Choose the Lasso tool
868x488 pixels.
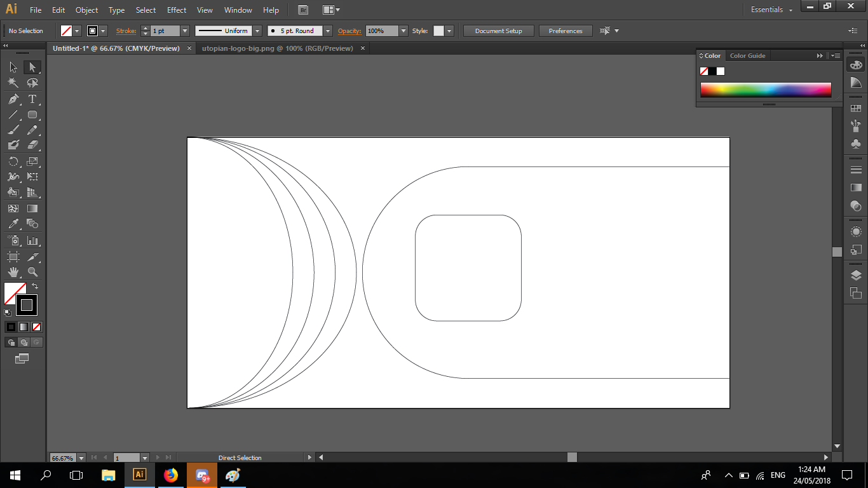point(32,83)
